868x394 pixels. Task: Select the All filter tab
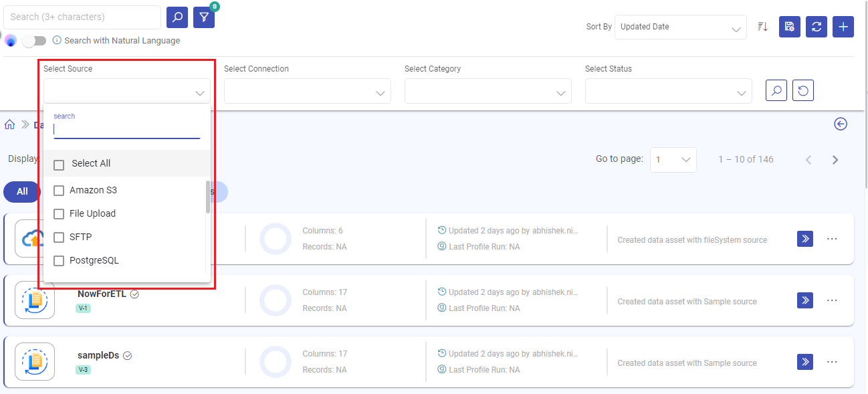pyautogui.click(x=21, y=191)
